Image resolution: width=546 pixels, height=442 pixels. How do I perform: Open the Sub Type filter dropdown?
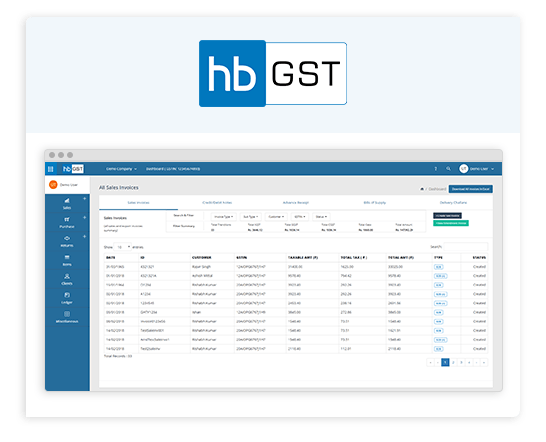point(251,217)
